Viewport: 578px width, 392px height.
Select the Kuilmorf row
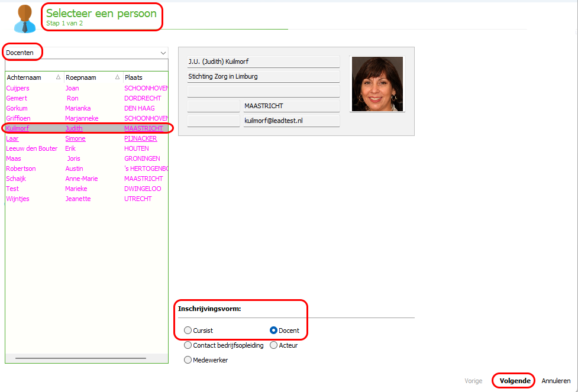[86, 128]
